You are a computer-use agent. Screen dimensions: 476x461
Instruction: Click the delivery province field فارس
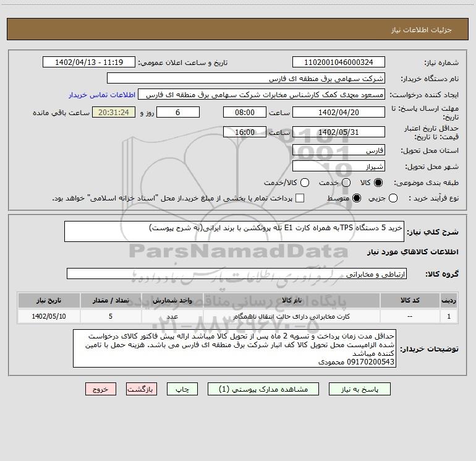(339, 150)
